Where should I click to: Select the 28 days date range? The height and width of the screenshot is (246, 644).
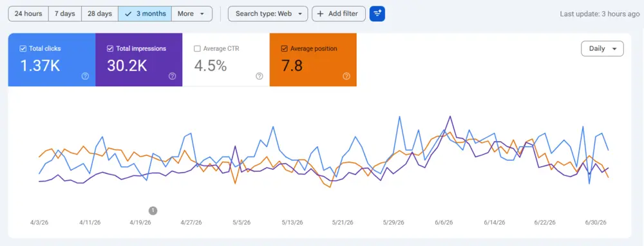[100, 14]
